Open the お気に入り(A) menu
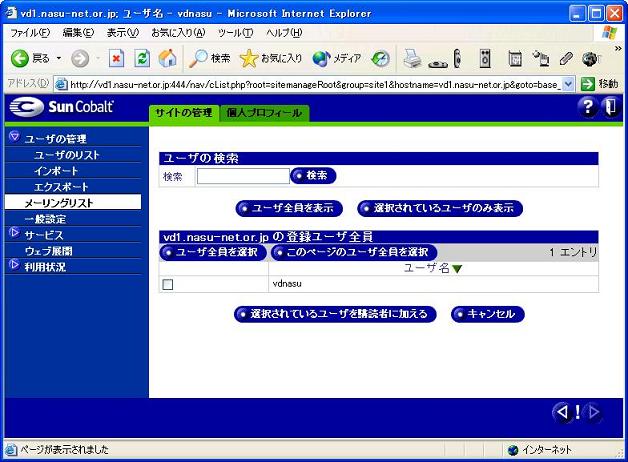The image size is (628, 462). point(178,33)
